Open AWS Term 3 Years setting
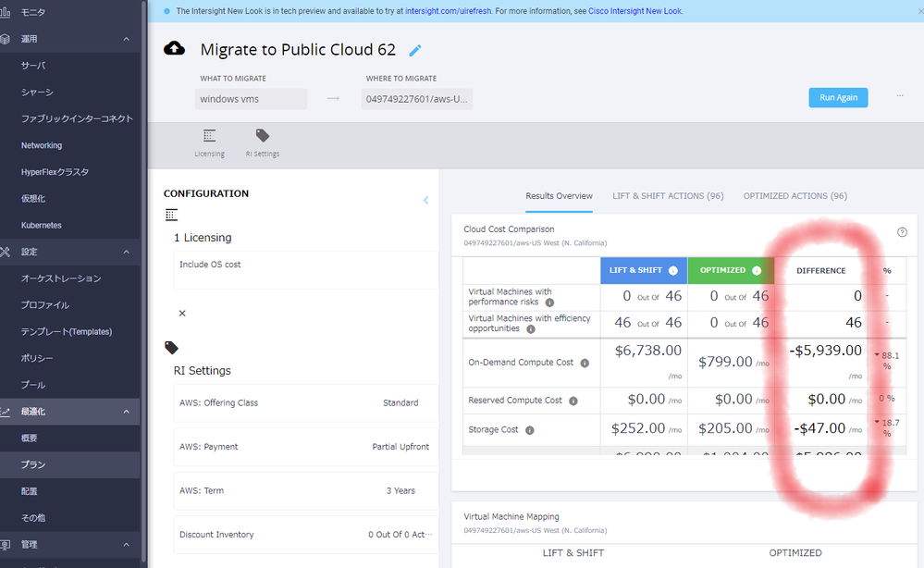 [x=306, y=491]
